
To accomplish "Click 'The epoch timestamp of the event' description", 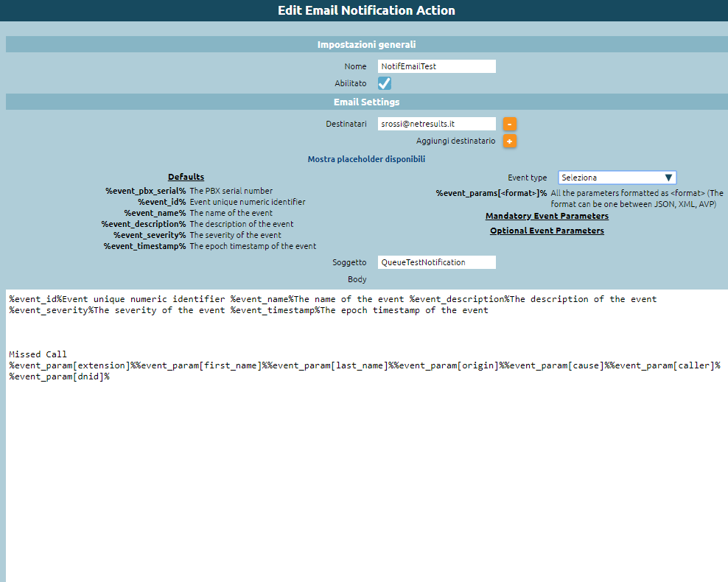I will (x=253, y=247).
